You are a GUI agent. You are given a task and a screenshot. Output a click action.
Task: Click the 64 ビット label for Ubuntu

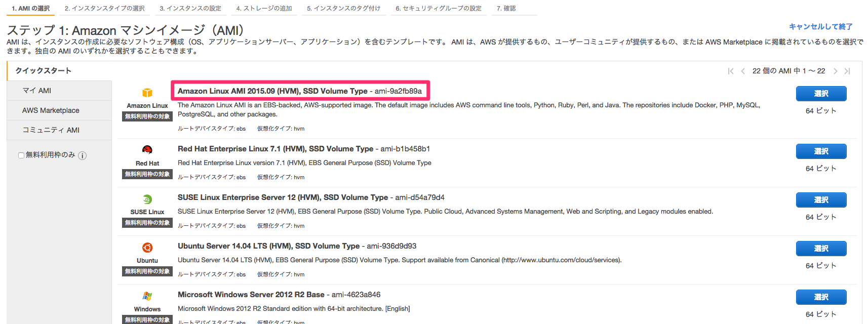(x=821, y=266)
